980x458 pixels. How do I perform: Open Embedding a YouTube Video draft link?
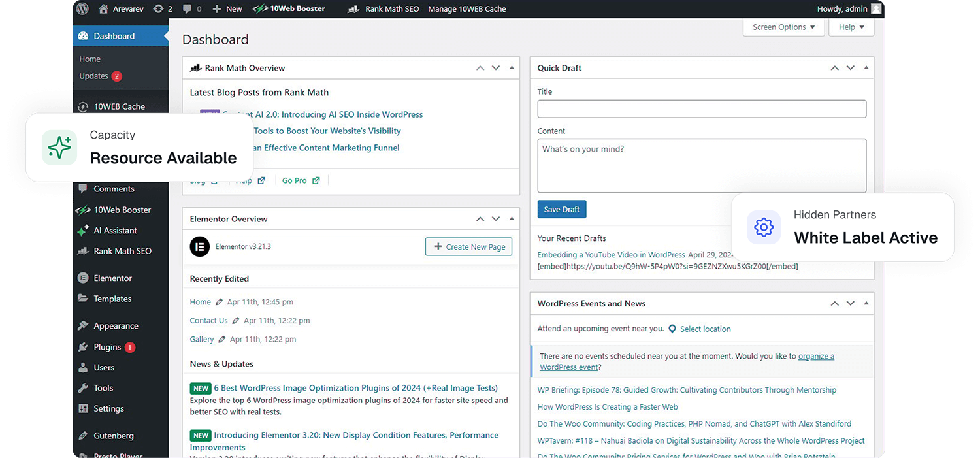pos(611,255)
